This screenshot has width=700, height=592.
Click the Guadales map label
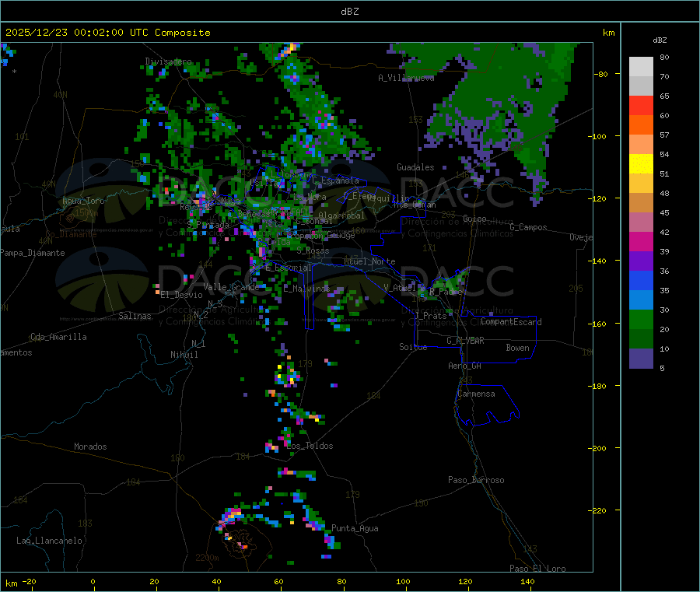click(x=415, y=167)
